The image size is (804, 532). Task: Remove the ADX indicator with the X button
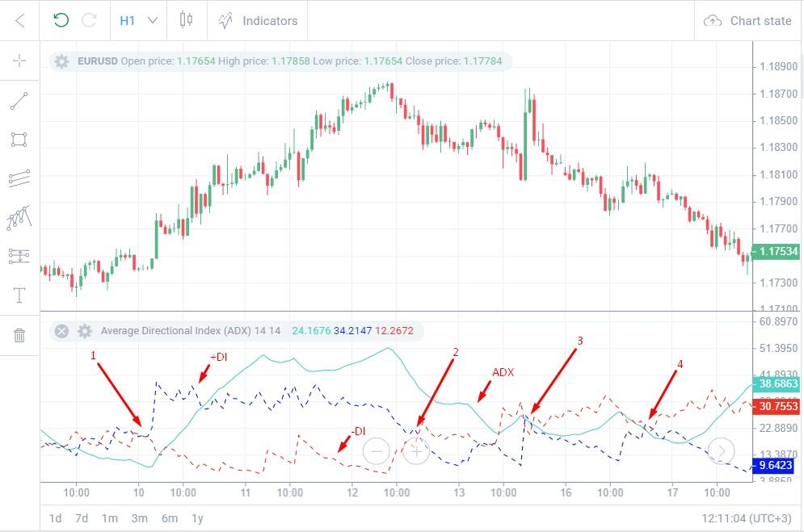pyautogui.click(x=61, y=331)
